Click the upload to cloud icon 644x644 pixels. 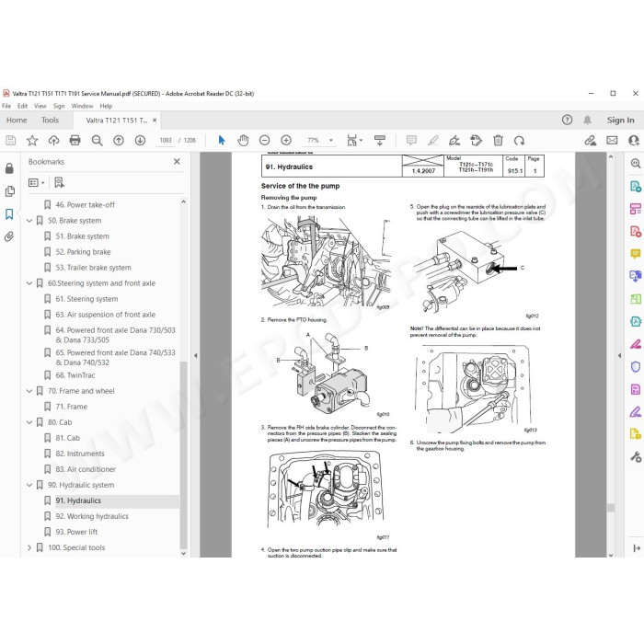[x=53, y=141]
